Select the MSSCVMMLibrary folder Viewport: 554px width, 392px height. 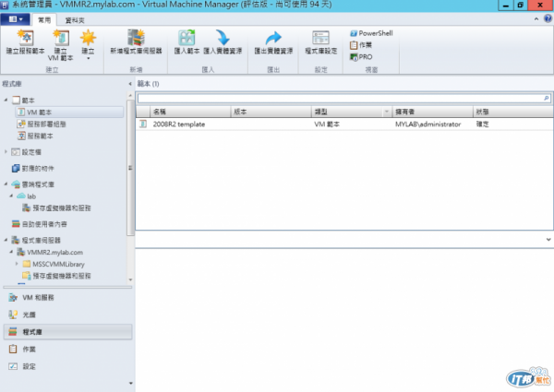click(x=54, y=264)
